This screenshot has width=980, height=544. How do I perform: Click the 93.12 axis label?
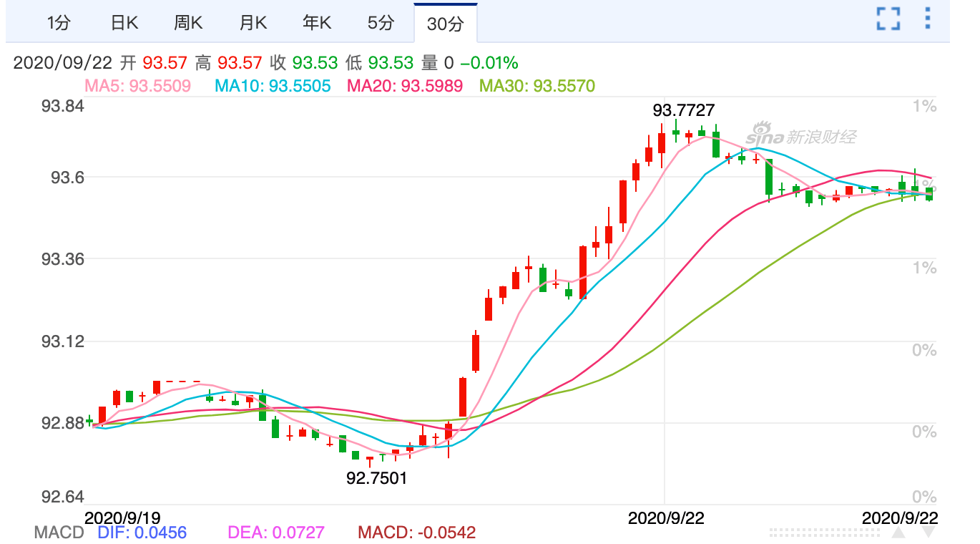tap(63, 341)
